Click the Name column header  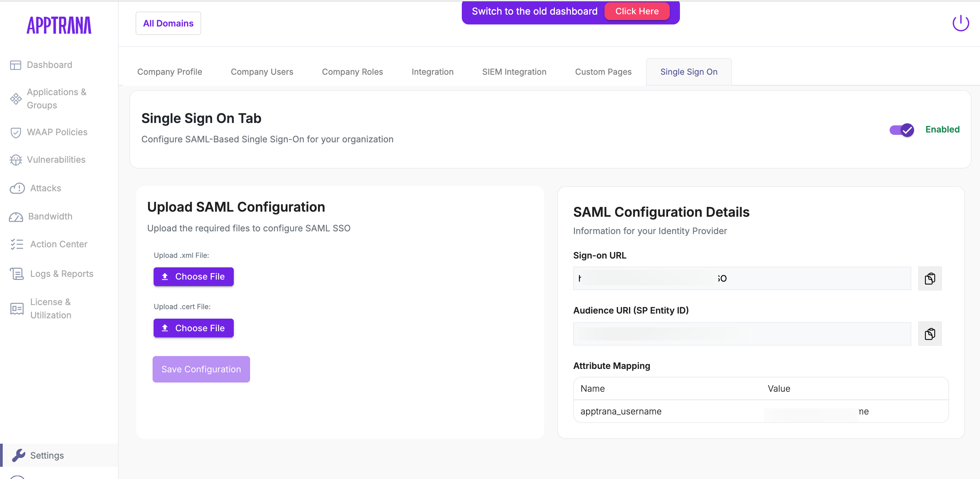(592, 388)
